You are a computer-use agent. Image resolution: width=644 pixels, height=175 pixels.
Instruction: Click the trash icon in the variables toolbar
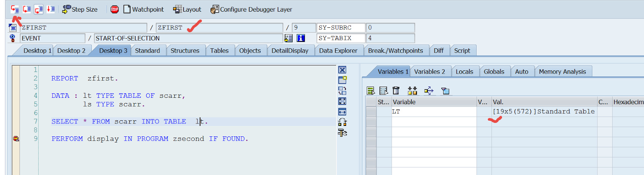coord(396,91)
